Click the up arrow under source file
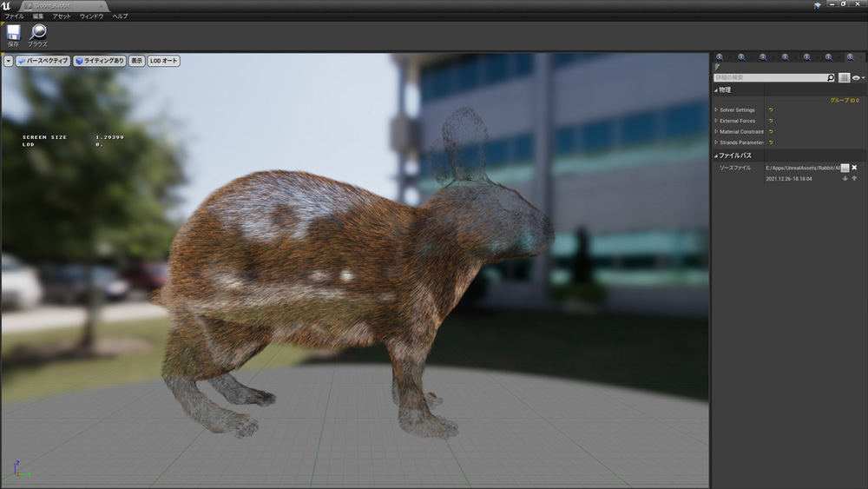Viewport: 868px width, 489px height. [x=854, y=178]
